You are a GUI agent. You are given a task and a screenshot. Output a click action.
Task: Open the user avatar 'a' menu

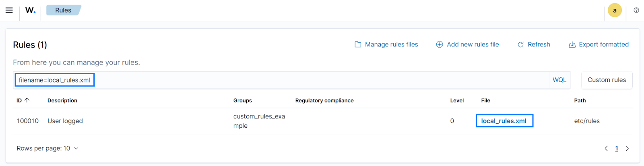[x=615, y=10]
